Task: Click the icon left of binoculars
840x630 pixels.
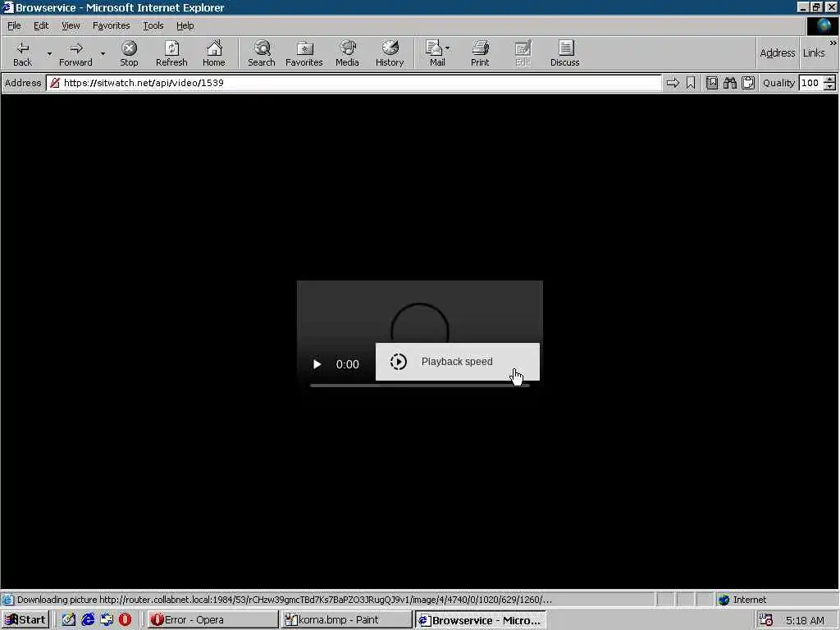Action: [x=711, y=83]
